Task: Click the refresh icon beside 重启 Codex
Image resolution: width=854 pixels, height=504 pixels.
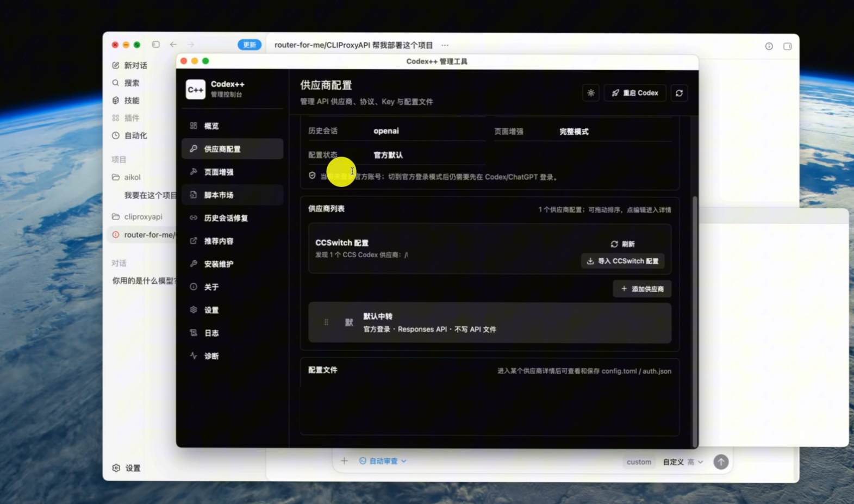Action: 679,93
